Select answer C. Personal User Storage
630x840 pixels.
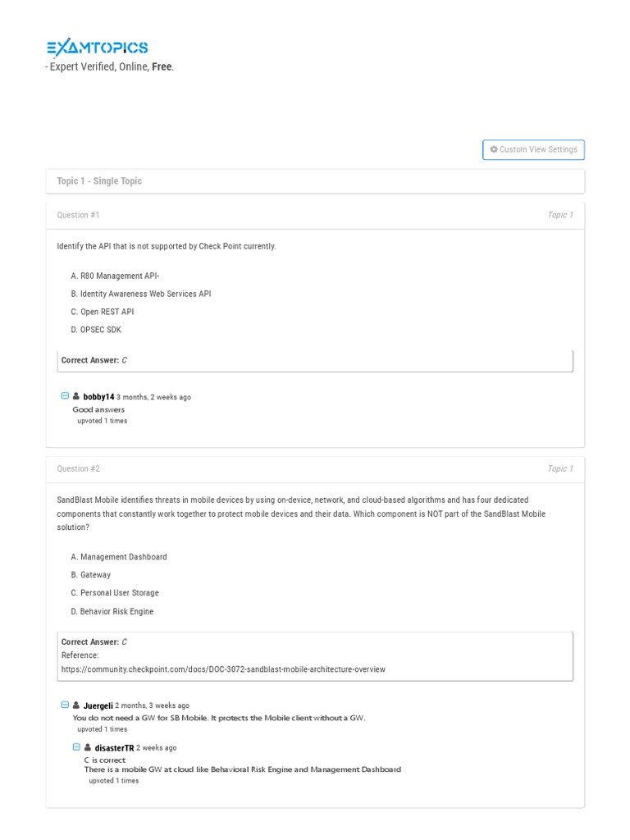coord(115,593)
